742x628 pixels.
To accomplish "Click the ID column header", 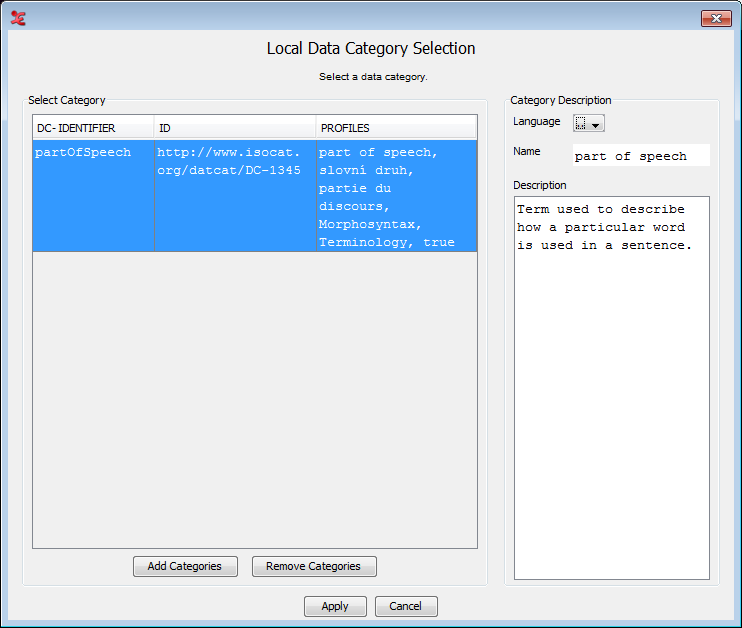I will (x=235, y=128).
